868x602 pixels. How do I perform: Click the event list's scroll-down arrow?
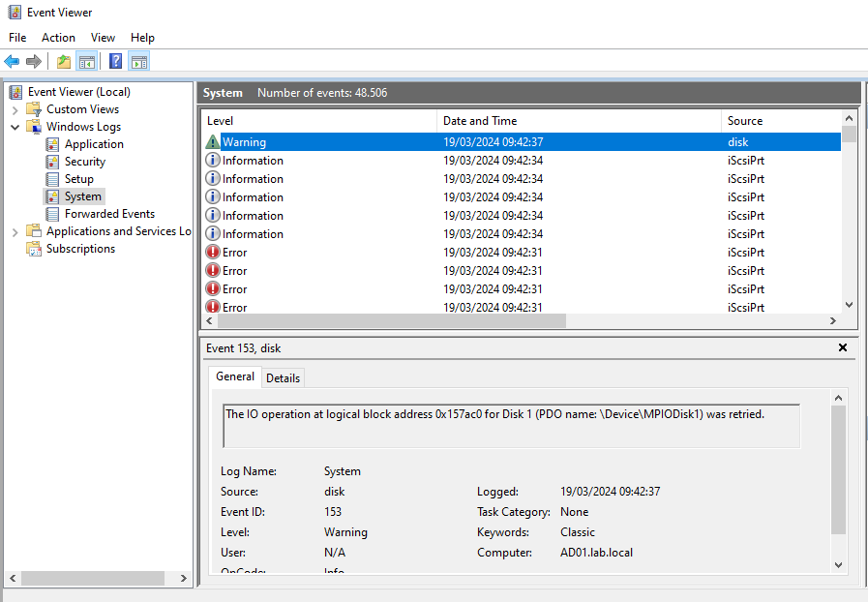coord(849,305)
